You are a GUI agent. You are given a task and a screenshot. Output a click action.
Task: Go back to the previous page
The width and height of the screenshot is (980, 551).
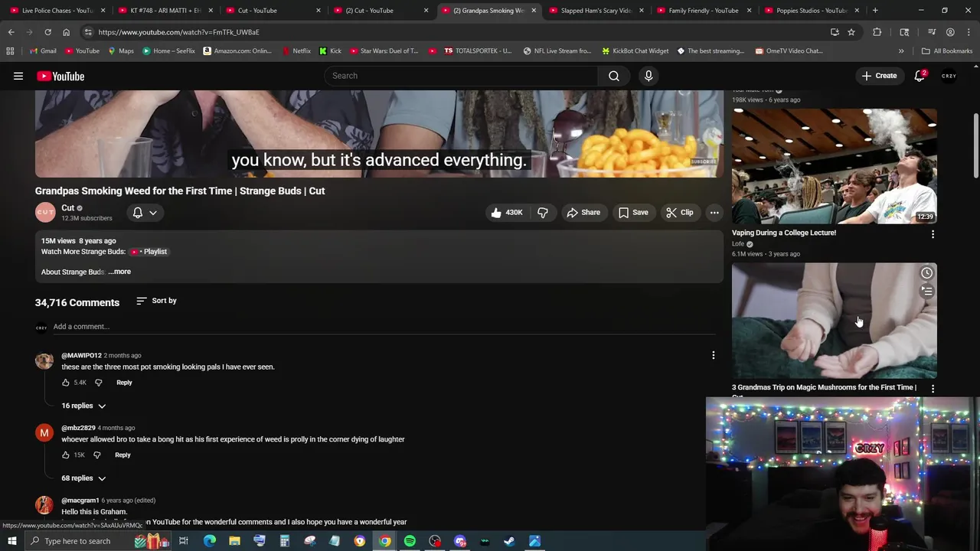pos(11,32)
